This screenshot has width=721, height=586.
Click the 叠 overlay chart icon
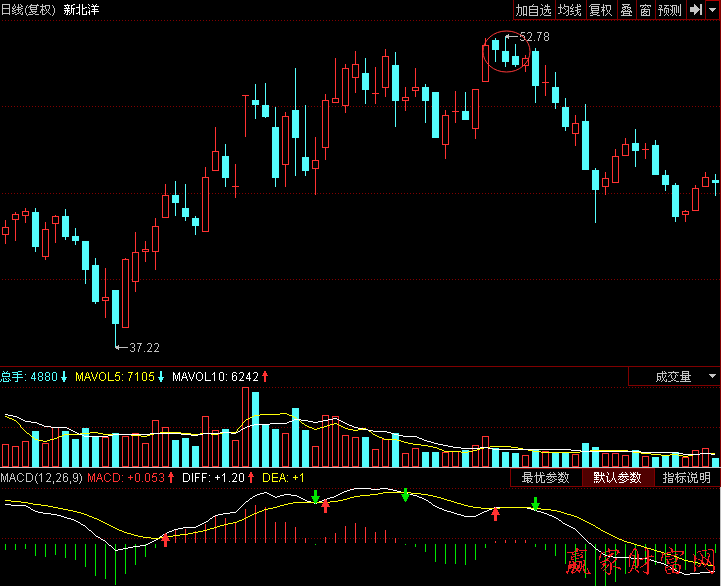pyautogui.click(x=626, y=10)
